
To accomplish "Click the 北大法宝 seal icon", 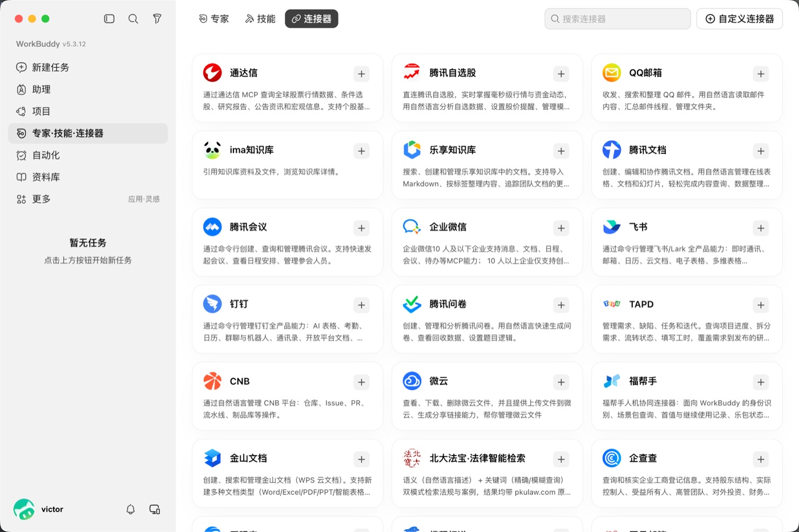I will 412,457.
